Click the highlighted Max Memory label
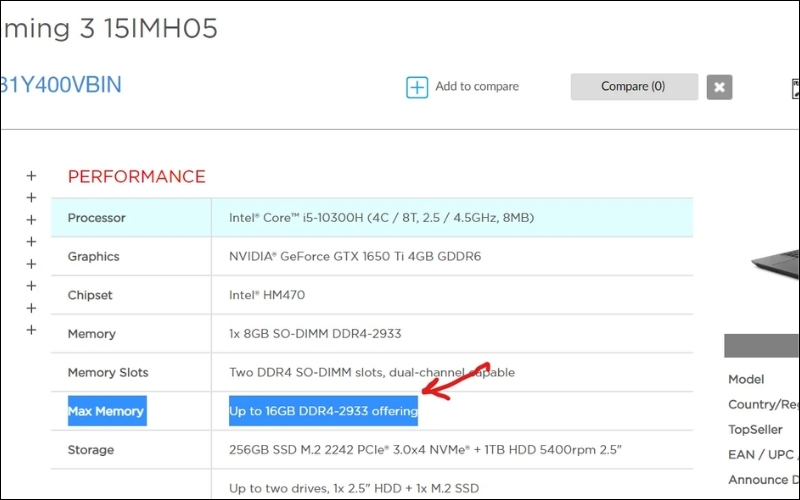 [x=106, y=411]
